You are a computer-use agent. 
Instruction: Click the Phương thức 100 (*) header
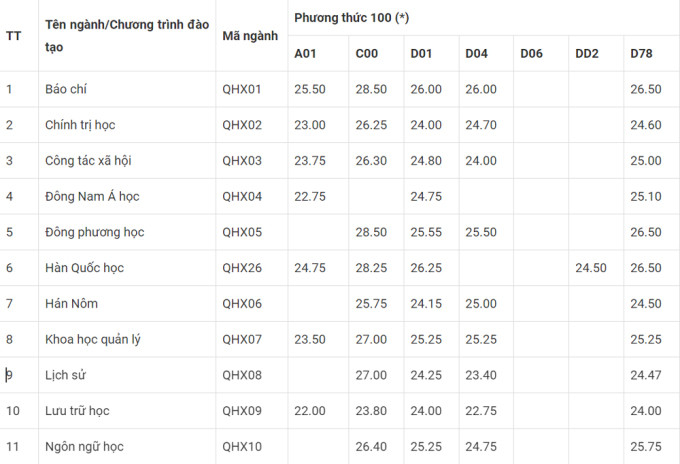tap(351, 18)
